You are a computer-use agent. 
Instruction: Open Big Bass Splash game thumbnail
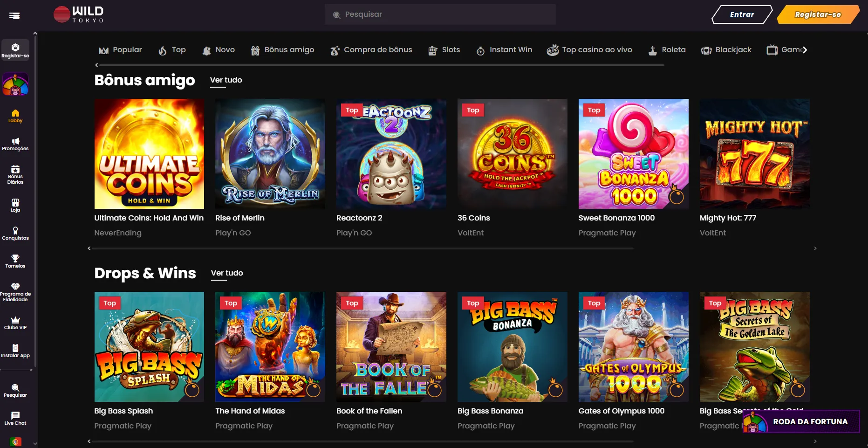pyautogui.click(x=149, y=347)
